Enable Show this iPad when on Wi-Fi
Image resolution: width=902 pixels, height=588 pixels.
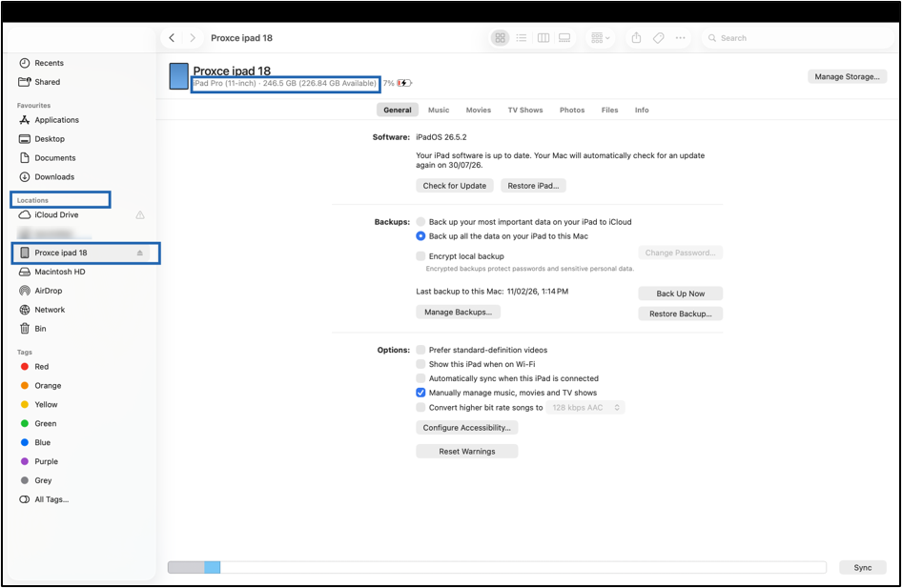pyautogui.click(x=420, y=364)
